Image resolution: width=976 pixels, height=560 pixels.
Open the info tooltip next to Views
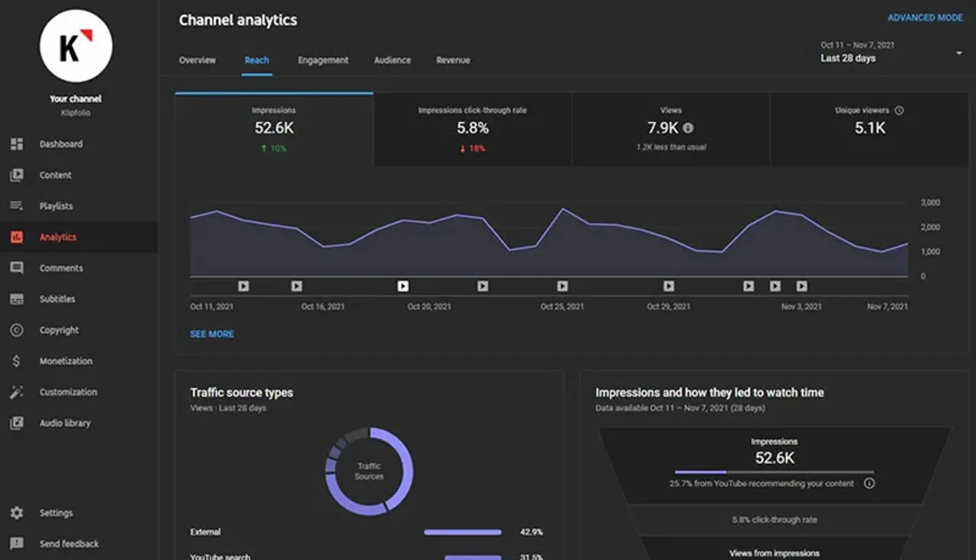pos(689,129)
